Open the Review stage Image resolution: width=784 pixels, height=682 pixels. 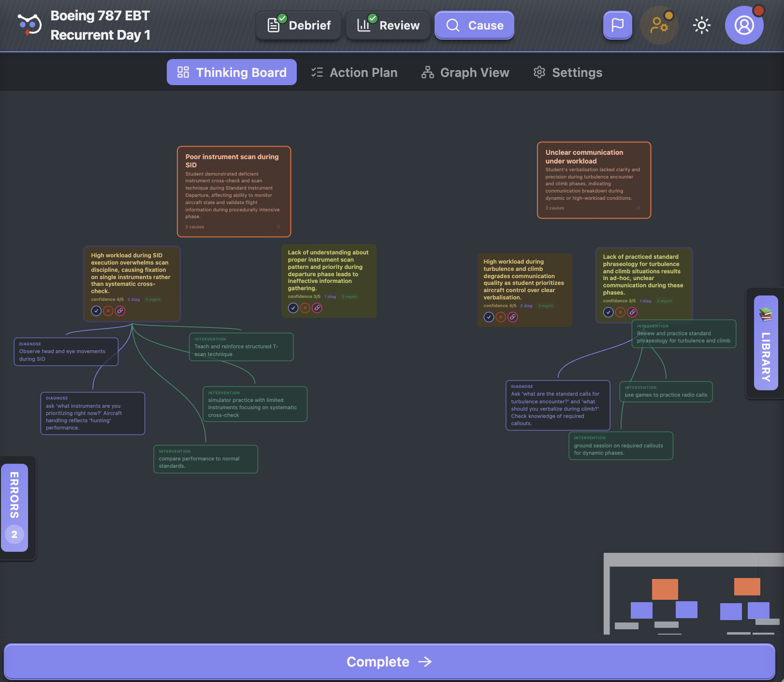388,25
